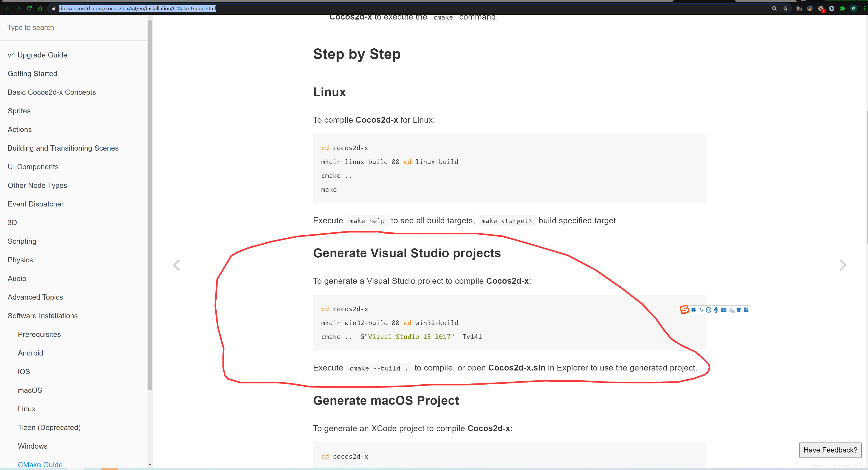Viewport: 868px width, 470px height.
Task: Select the iOS installation subpage
Action: pyautogui.click(x=24, y=372)
